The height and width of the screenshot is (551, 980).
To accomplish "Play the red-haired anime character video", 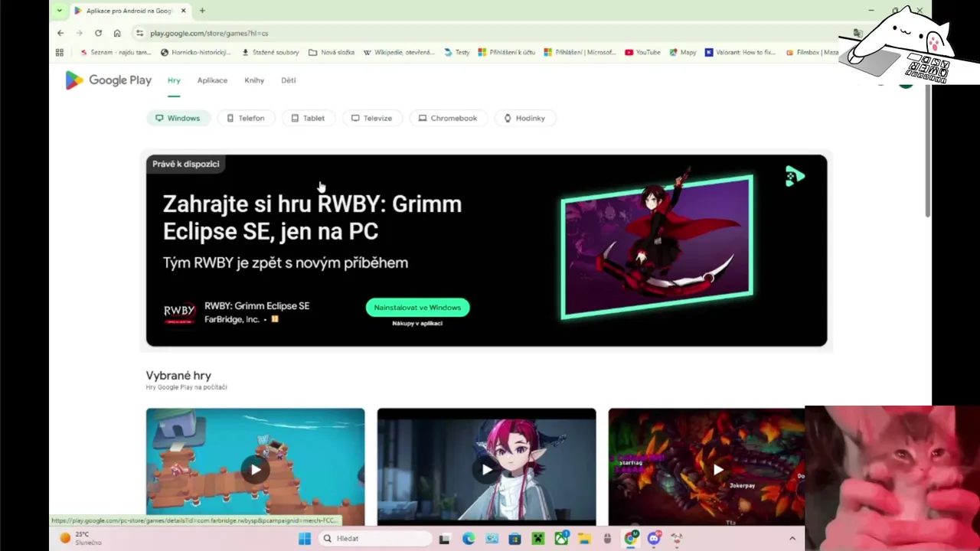I will tap(486, 469).
